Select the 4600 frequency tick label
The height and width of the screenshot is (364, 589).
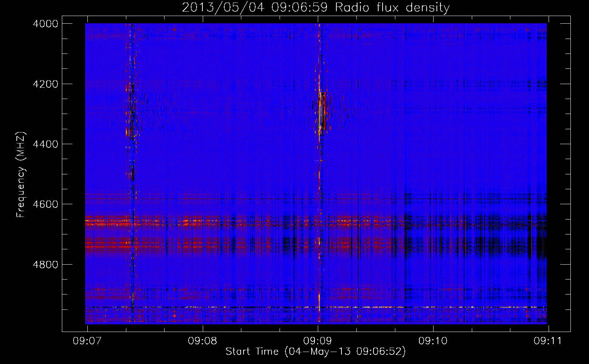point(46,204)
